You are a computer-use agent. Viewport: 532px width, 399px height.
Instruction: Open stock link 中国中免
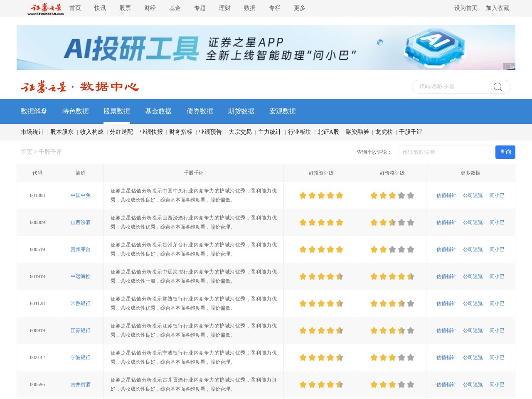click(x=81, y=195)
